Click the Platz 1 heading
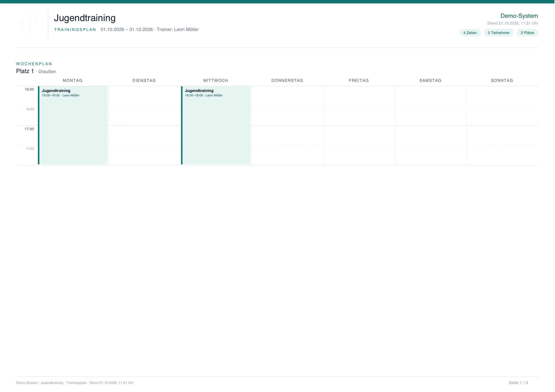This screenshot has height=392, width=555. [25, 71]
